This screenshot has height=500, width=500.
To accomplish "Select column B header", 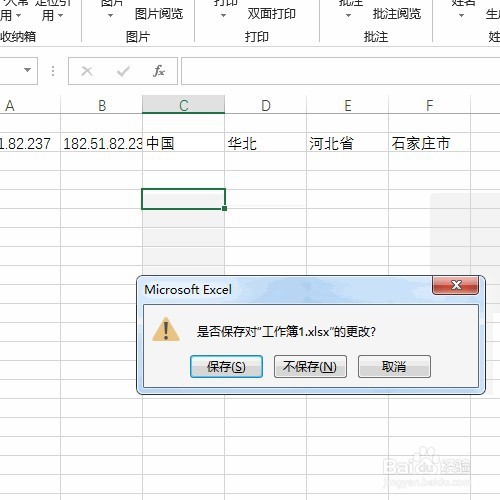I will (102, 105).
